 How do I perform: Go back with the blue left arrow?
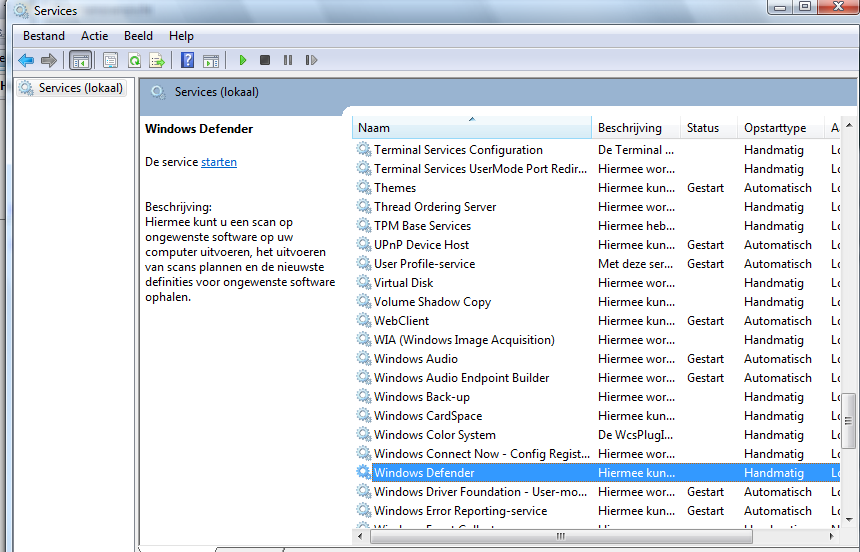click(26, 60)
